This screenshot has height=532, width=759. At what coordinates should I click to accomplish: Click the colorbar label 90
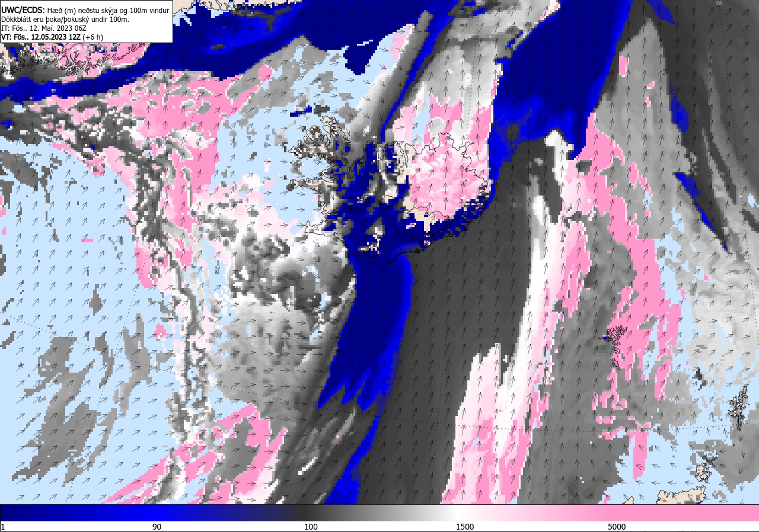157,527
